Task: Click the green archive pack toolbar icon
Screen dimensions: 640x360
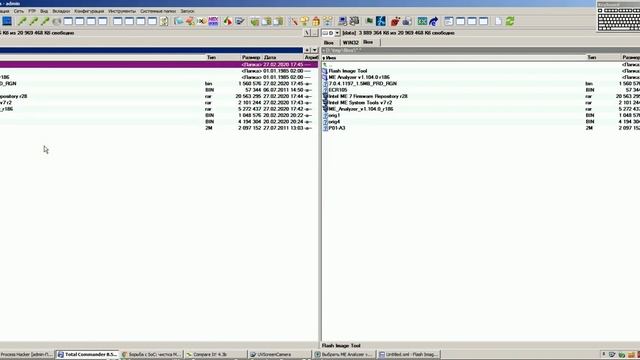Action: click(x=255, y=21)
